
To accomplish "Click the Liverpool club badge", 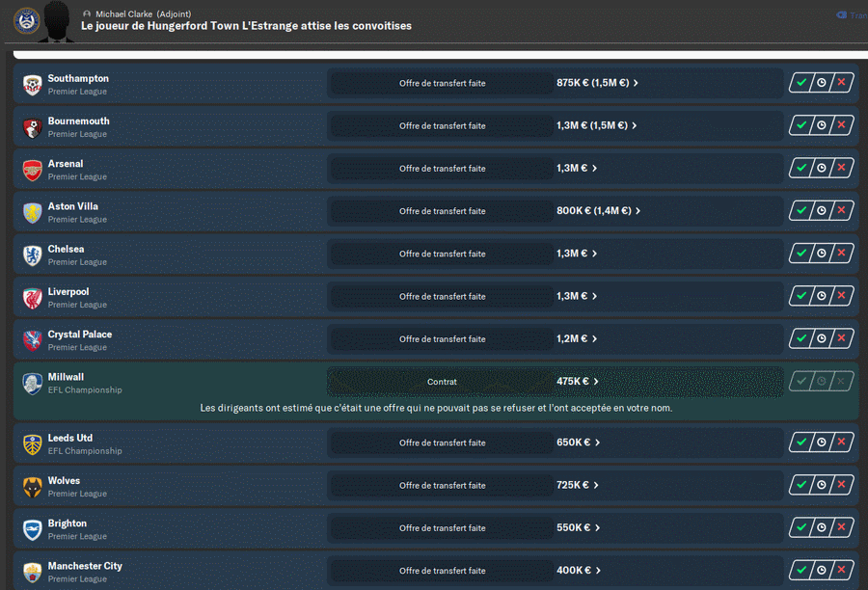I will click(x=33, y=297).
